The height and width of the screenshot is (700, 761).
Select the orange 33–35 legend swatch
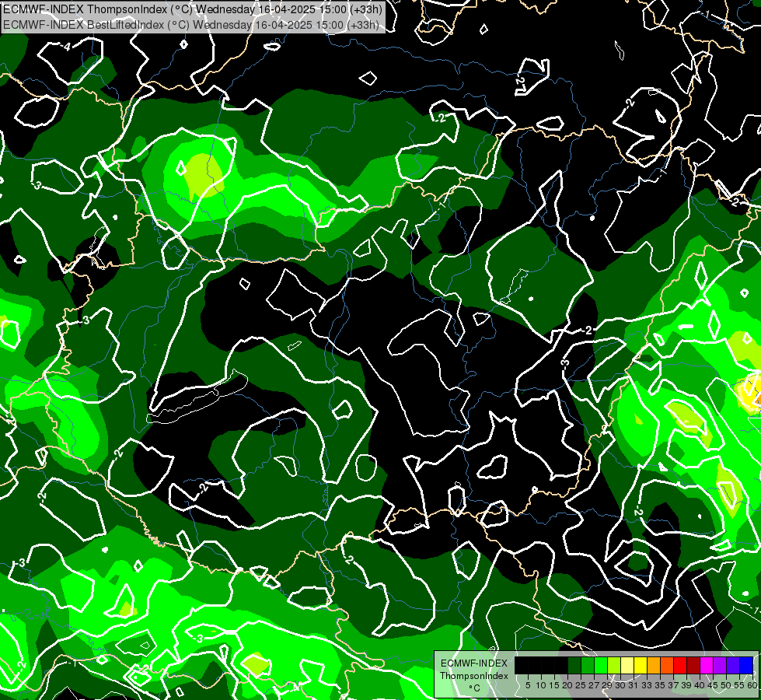(654, 665)
